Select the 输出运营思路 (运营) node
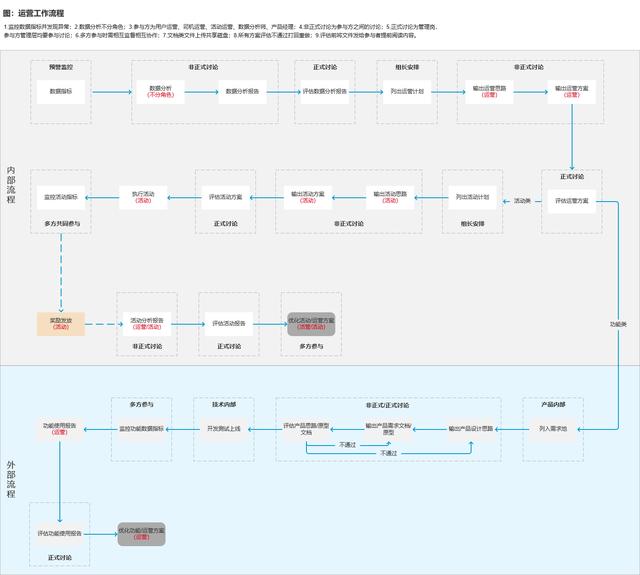The height and width of the screenshot is (575, 640). point(489,92)
